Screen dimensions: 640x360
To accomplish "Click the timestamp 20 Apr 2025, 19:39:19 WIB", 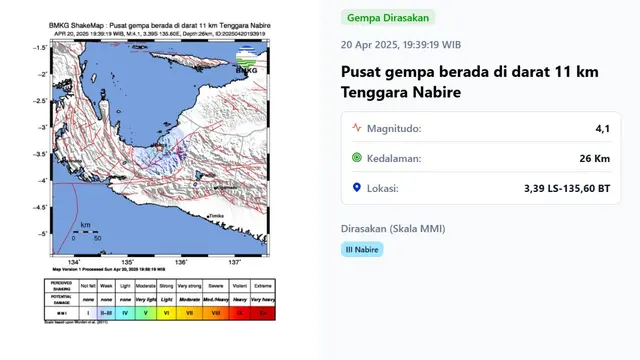I will 401,44.
